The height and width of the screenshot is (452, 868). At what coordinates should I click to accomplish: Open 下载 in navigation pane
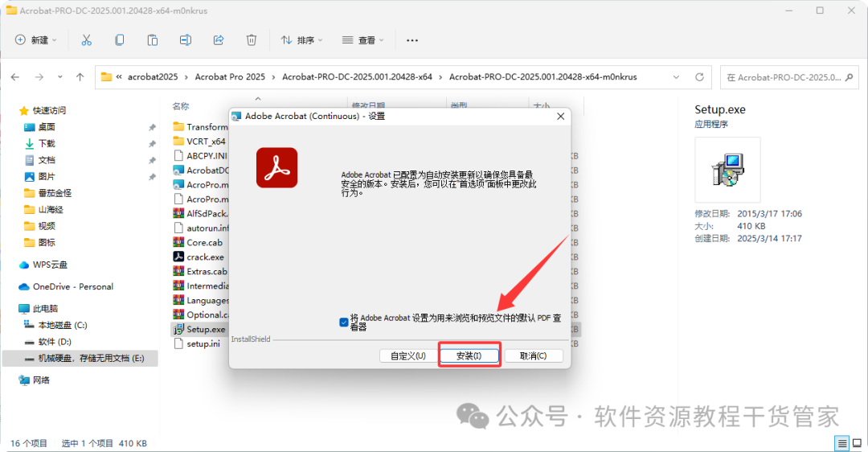pos(47,144)
